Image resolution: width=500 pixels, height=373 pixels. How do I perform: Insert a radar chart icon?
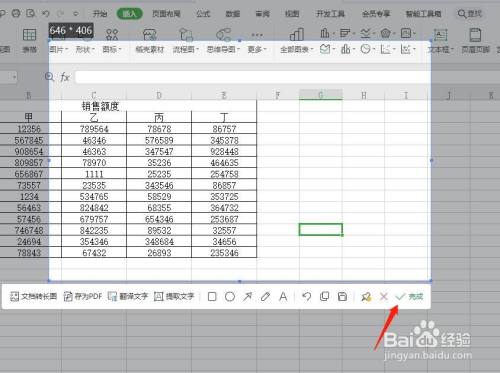click(x=387, y=33)
